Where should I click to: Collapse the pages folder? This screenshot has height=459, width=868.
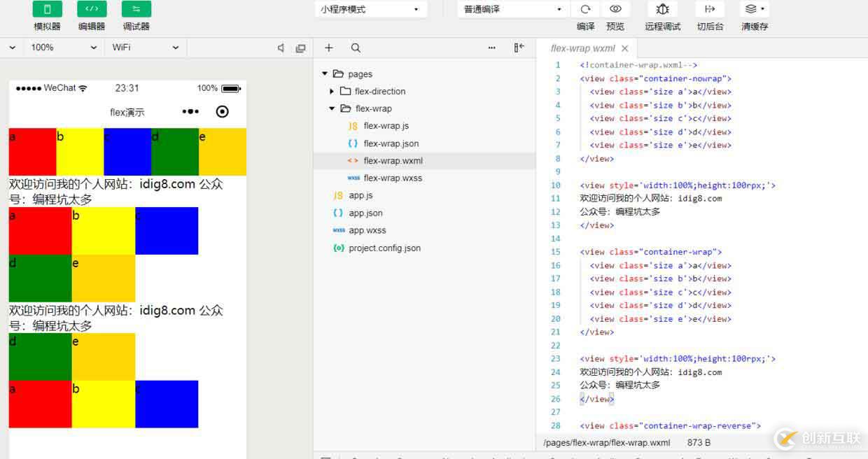(325, 73)
